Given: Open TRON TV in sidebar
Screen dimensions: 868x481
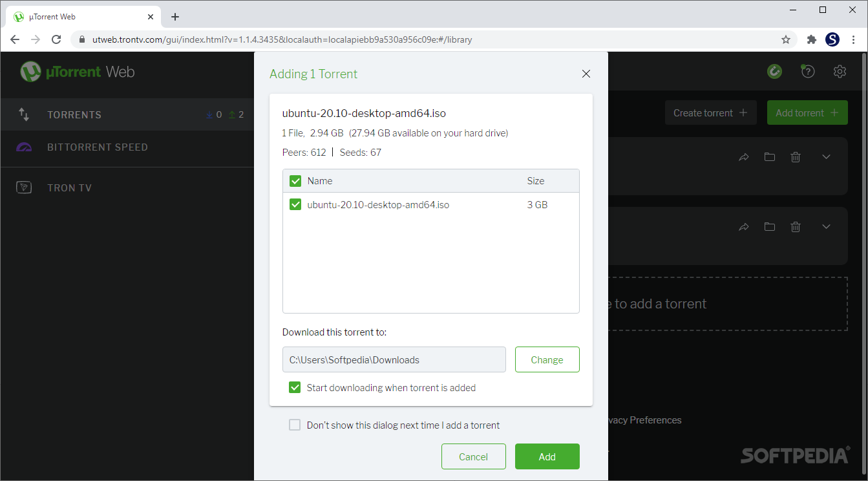Looking at the screenshot, I should point(127,188).
